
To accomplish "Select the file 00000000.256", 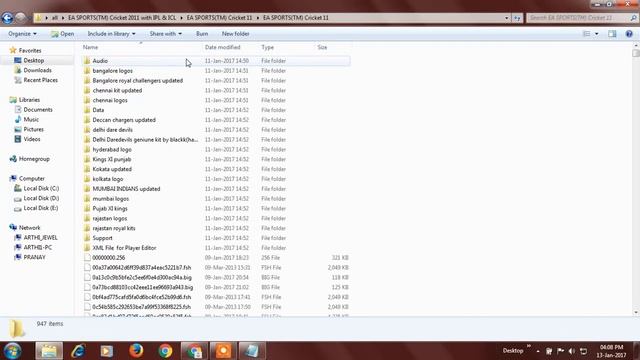I will pos(109,258).
